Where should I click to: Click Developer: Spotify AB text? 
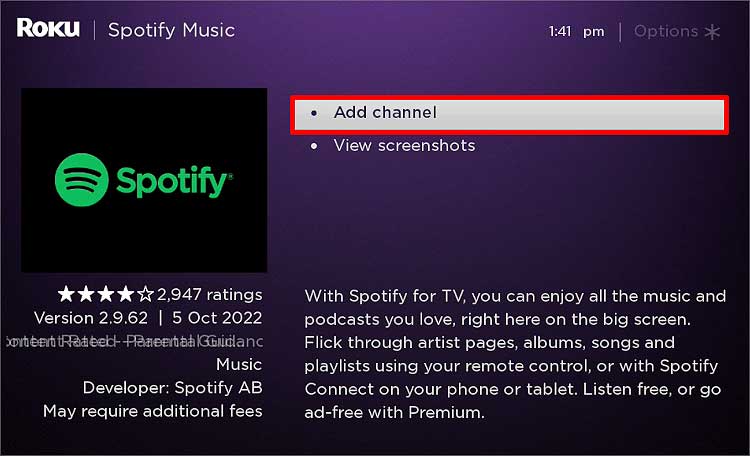point(172,388)
